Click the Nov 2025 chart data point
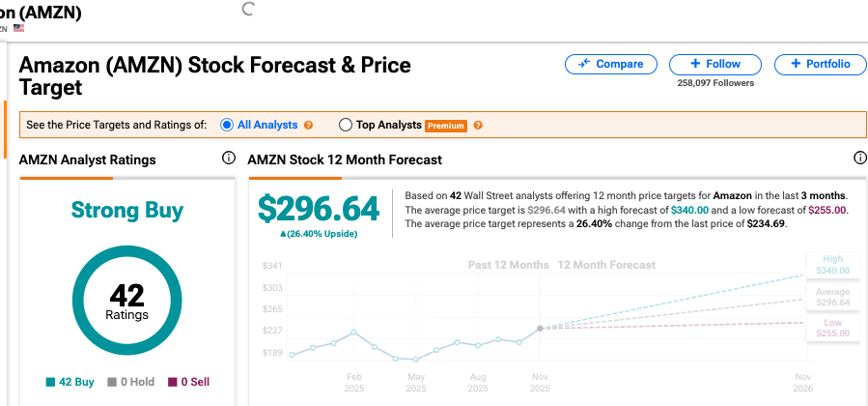Screen dimensions: 868x406 (540, 329)
